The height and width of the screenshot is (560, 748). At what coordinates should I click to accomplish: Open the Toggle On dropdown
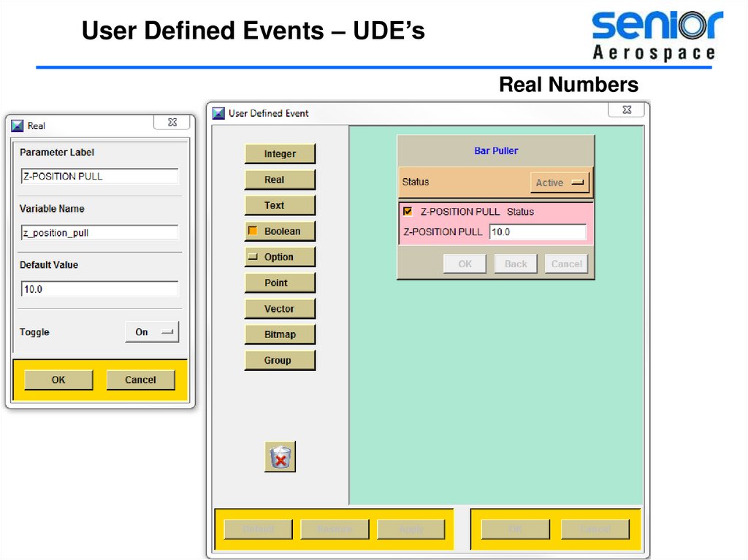click(152, 332)
